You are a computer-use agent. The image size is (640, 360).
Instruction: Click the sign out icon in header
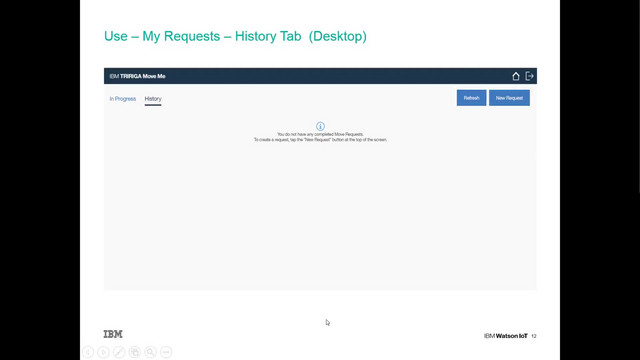(529, 76)
